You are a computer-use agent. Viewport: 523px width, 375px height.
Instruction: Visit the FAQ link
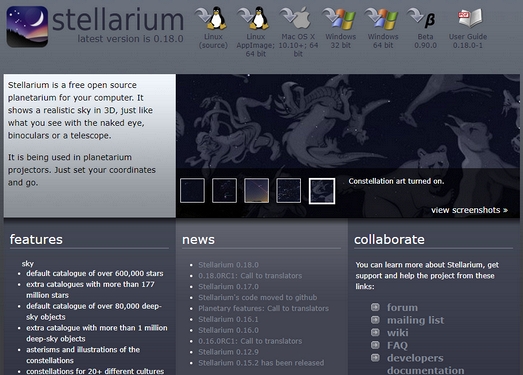pos(397,345)
